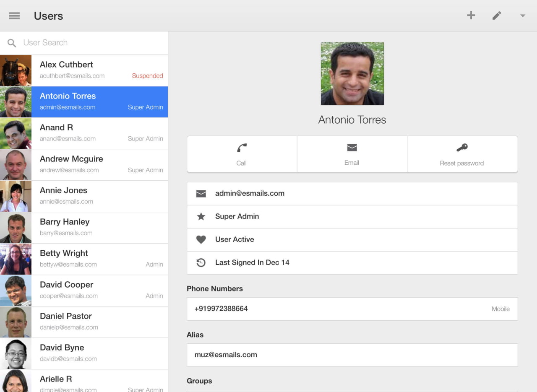Screen dimensions: 537x392
Task: Select Alex Cuthbert in user list
Action: (x=84, y=70)
